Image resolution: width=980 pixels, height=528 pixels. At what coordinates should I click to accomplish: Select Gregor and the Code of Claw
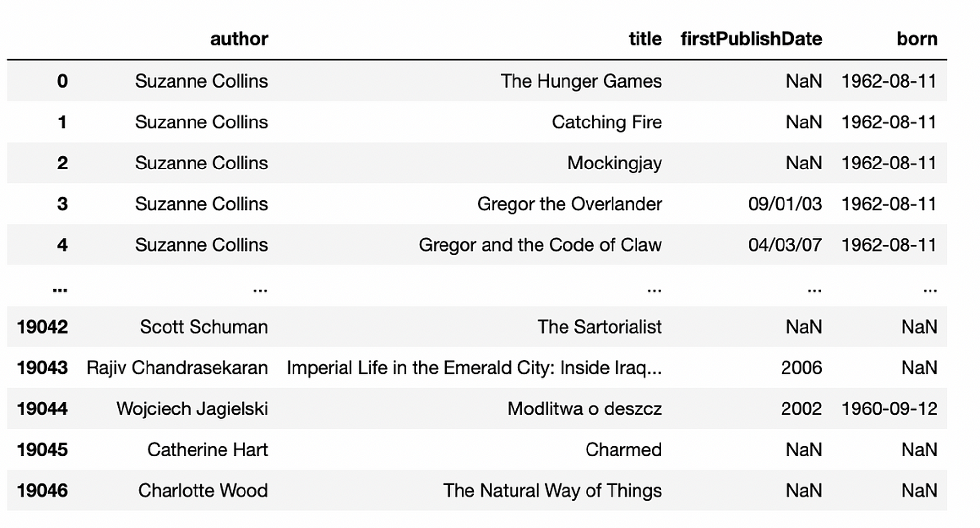[540, 245]
